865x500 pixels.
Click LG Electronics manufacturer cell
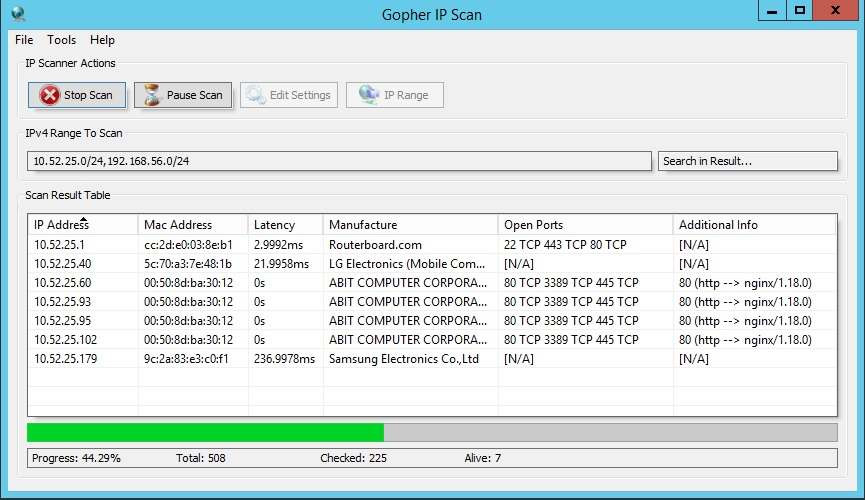pyautogui.click(x=407, y=264)
